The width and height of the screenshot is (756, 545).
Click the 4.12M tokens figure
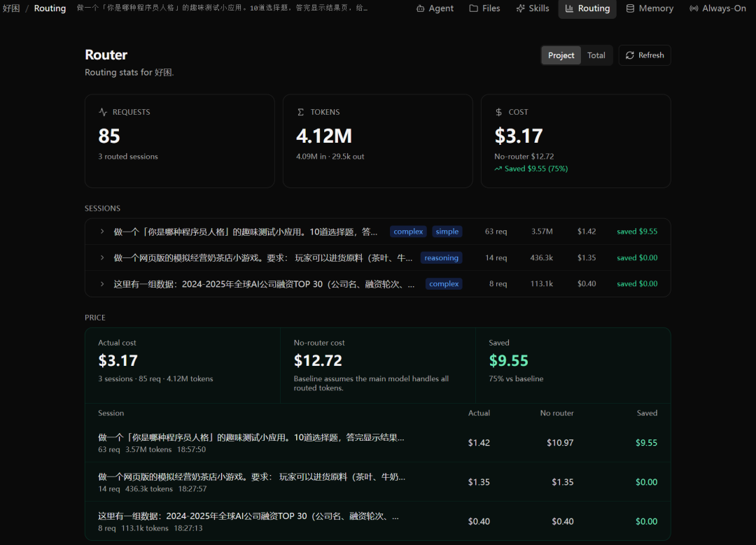tap(324, 136)
